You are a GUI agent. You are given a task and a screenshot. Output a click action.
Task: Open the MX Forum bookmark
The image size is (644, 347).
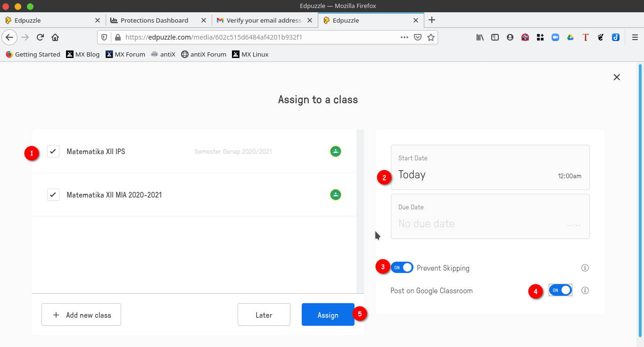coord(125,54)
